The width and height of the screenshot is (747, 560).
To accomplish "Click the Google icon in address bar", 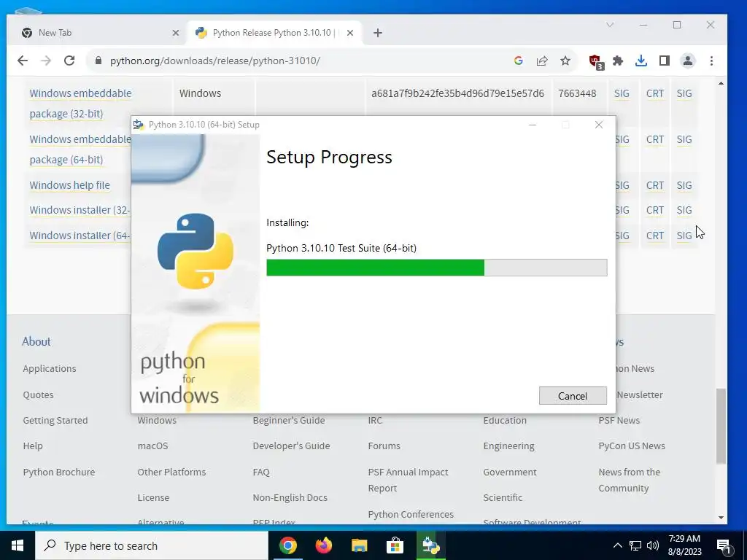I will tap(519, 61).
